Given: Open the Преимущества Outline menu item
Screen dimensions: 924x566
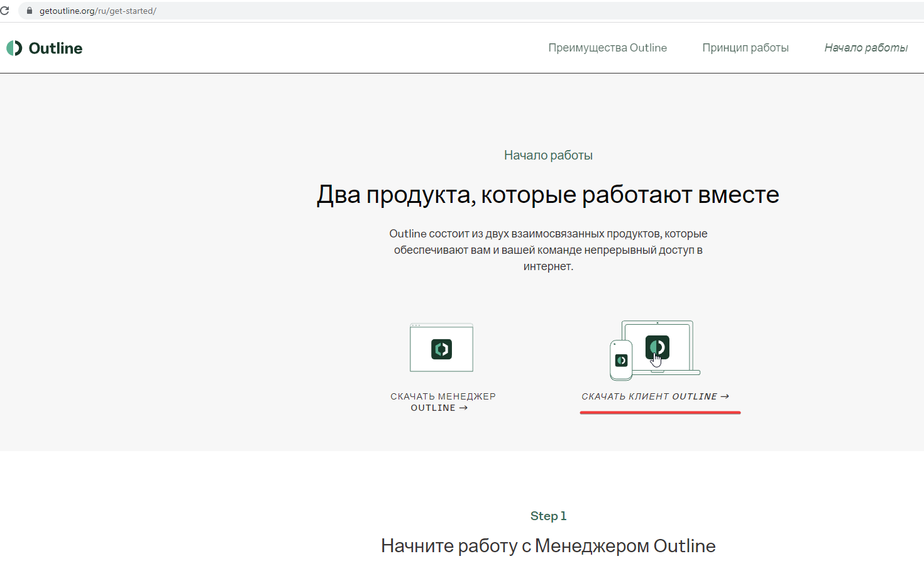Looking at the screenshot, I should pos(607,48).
